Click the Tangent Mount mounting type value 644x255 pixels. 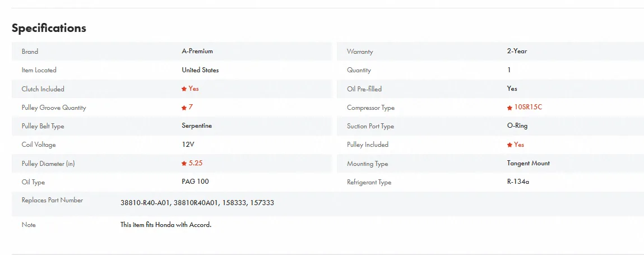pyautogui.click(x=528, y=163)
